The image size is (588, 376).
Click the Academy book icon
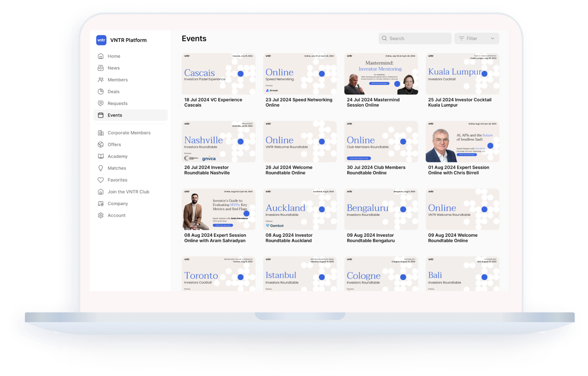[x=101, y=156]
